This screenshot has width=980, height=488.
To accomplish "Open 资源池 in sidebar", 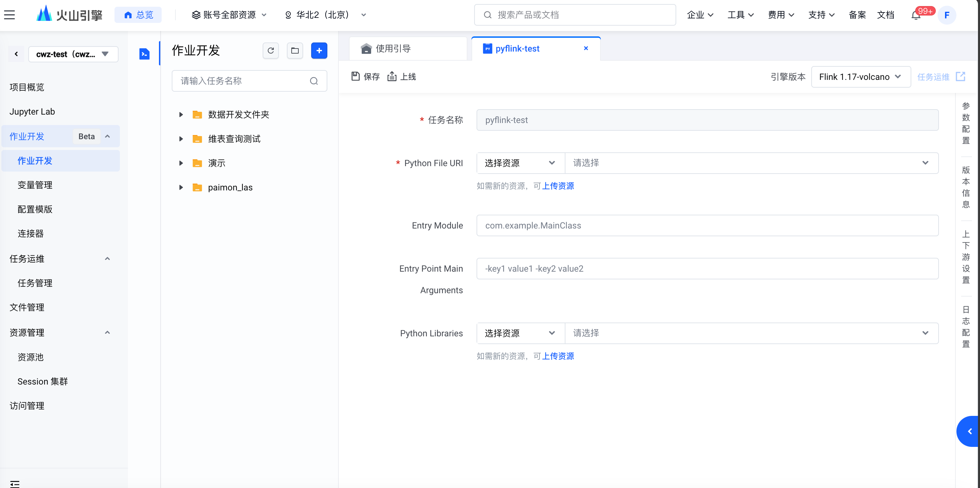I will coord(30,357).
